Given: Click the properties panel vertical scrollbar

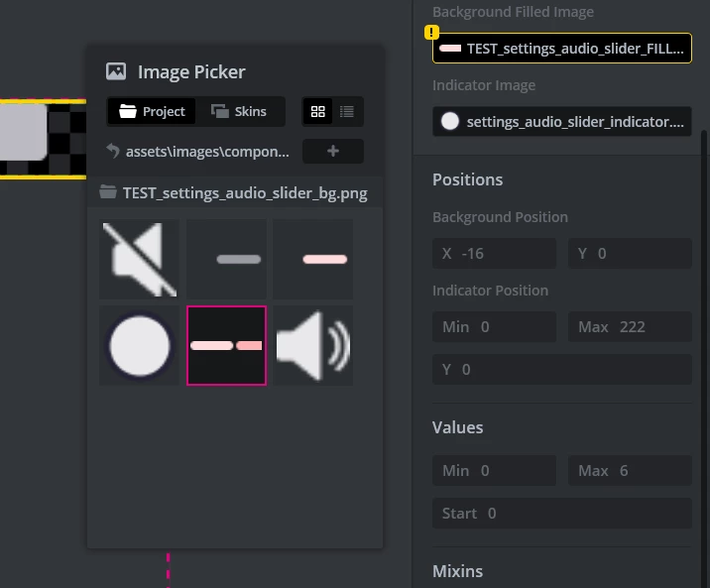Looking at the screenshot, I should [704, 358].
